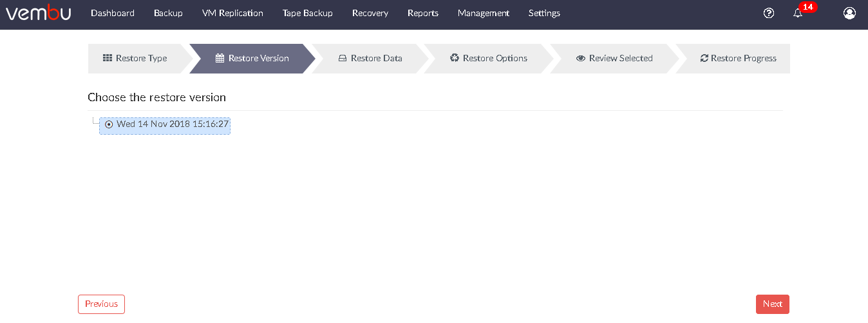Click the red 14 notification badge
Image resolution: width=868 pixels, height=323 pixels.
[x=807, y=7]
